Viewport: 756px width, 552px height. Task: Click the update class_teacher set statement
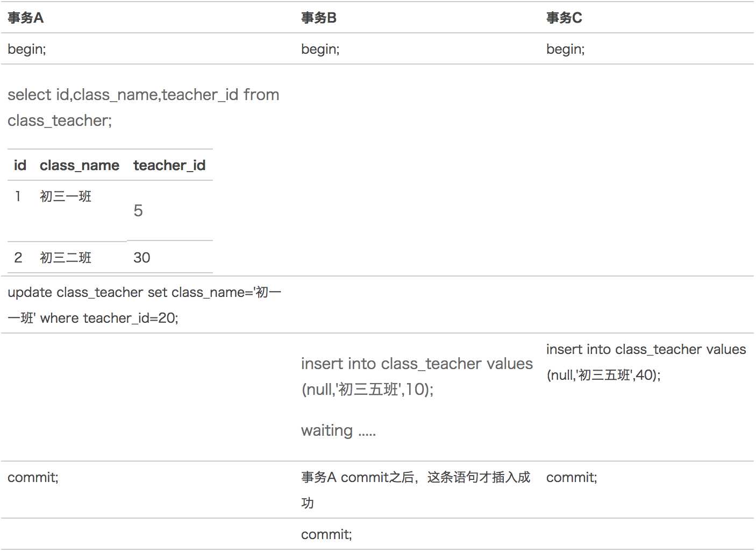(x=145, y=305)
